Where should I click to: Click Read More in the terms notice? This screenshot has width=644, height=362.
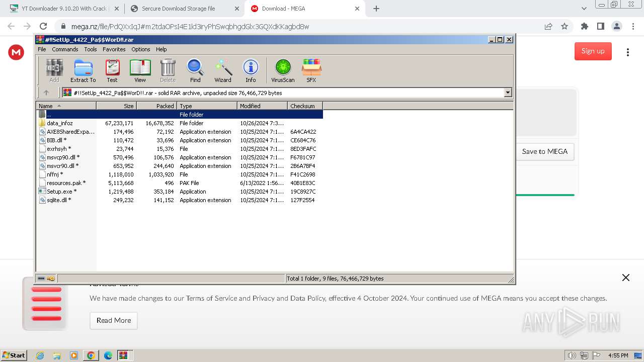pyautogui.click(x=114, y=320)
